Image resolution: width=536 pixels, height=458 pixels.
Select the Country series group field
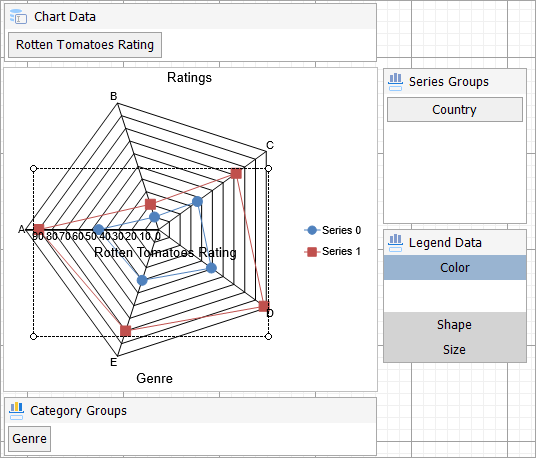(x=455, y=110)
